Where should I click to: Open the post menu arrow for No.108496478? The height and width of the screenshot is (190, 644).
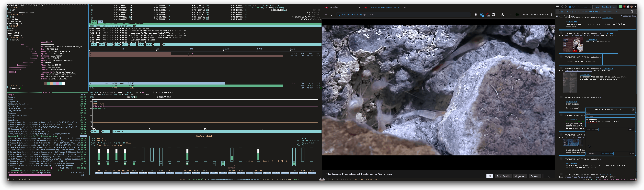coord(600,159)
